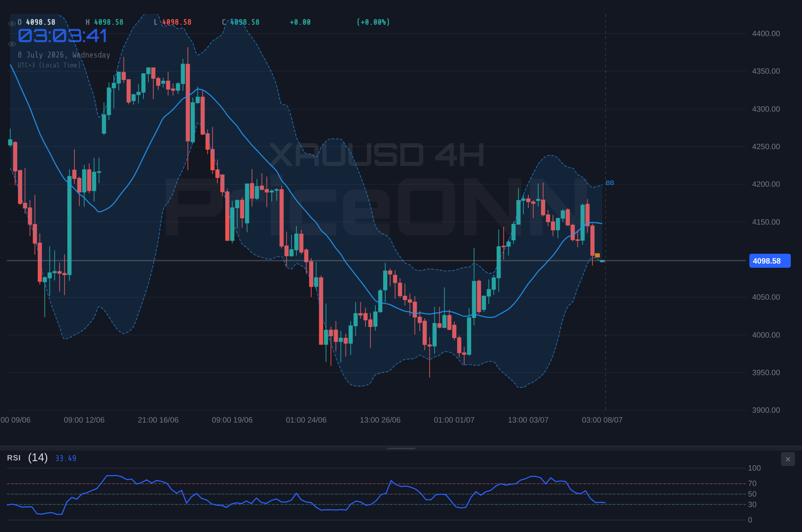Click the date text 8 July 2026, Wednesday
The height and width of the screenshot is (532, 802).
[x=64, y=55]
